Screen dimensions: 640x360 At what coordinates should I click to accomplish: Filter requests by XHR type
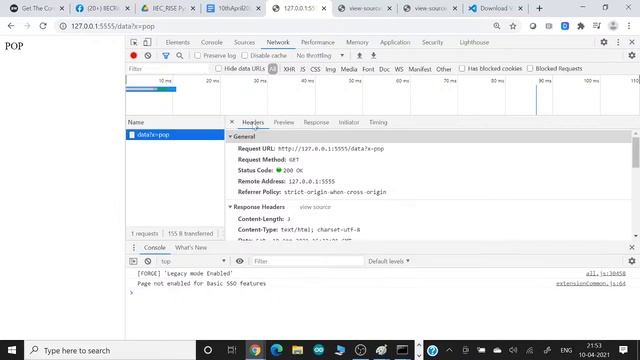tap(289, 69)
